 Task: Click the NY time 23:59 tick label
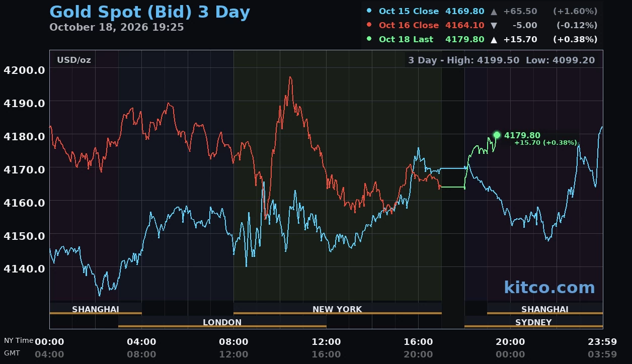[602, 342]
